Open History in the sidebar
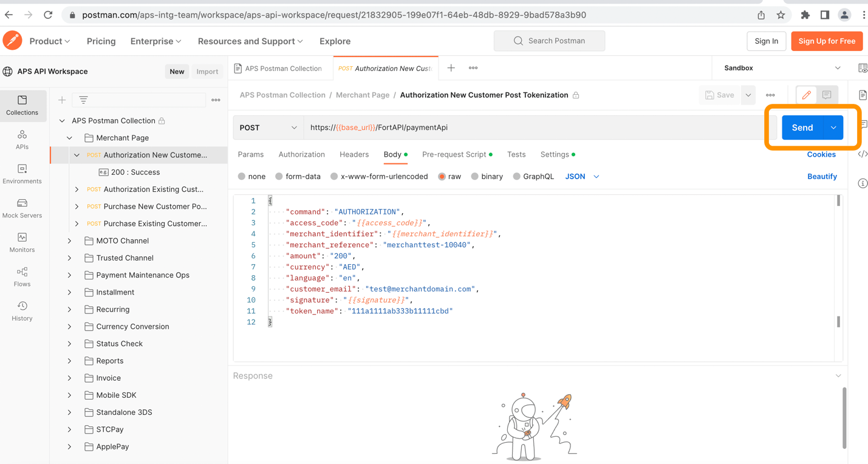Image resolution: width=868 pixels, height=464 pixels. [22, 311]
